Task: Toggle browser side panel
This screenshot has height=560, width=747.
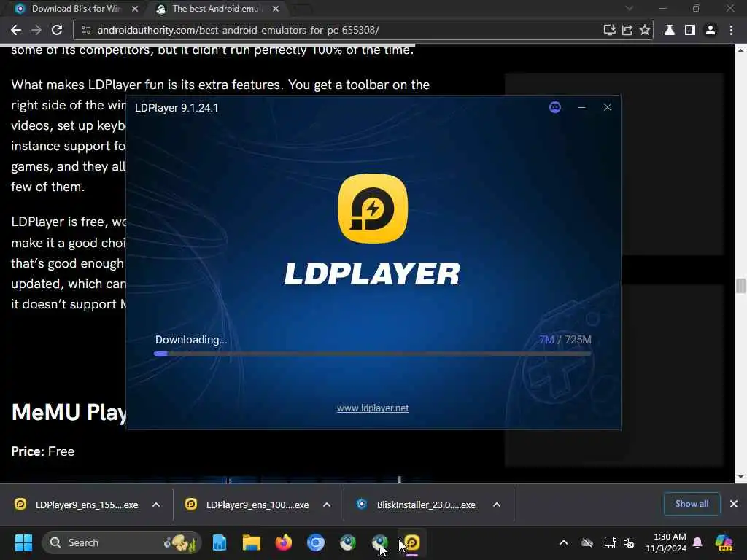Action: [x=690, y=30]
